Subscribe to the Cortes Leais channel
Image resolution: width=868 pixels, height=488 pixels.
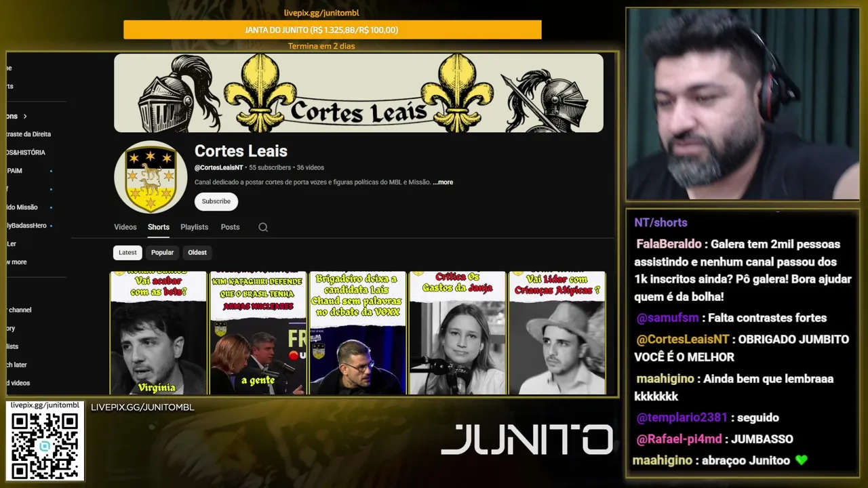(216, 201)
